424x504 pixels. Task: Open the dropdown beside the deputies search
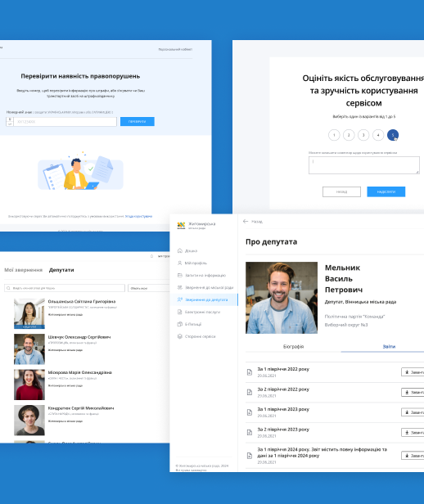(148, 288)
